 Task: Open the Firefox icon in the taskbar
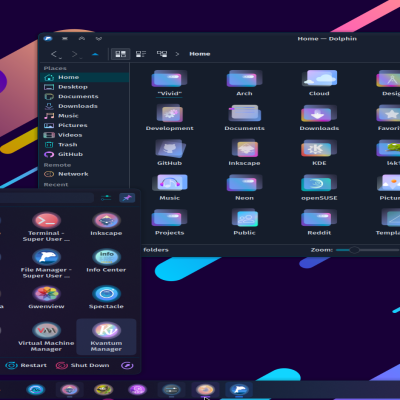205,389
